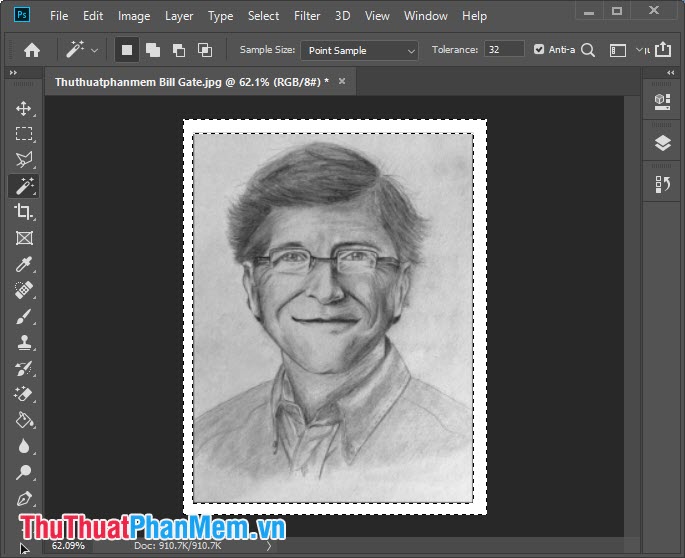Click the Home icon in options bar

tap(31, 50)
